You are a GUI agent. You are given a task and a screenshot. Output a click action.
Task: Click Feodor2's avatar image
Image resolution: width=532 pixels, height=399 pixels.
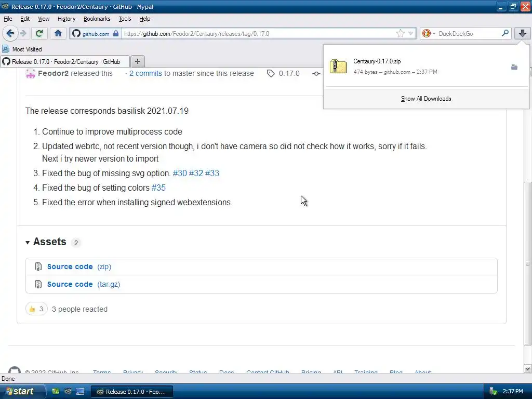click(x=30, y=73)
